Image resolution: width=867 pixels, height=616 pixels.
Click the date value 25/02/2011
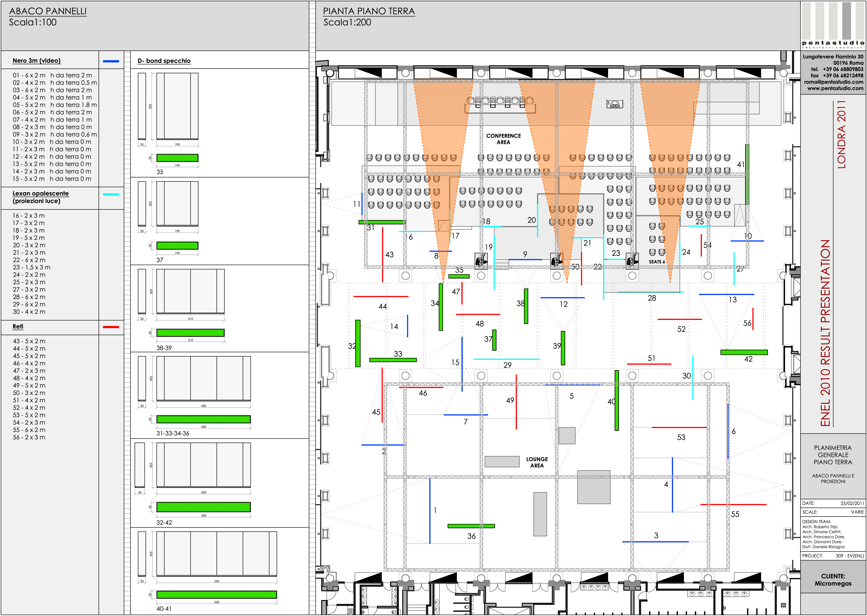(852, 503)
